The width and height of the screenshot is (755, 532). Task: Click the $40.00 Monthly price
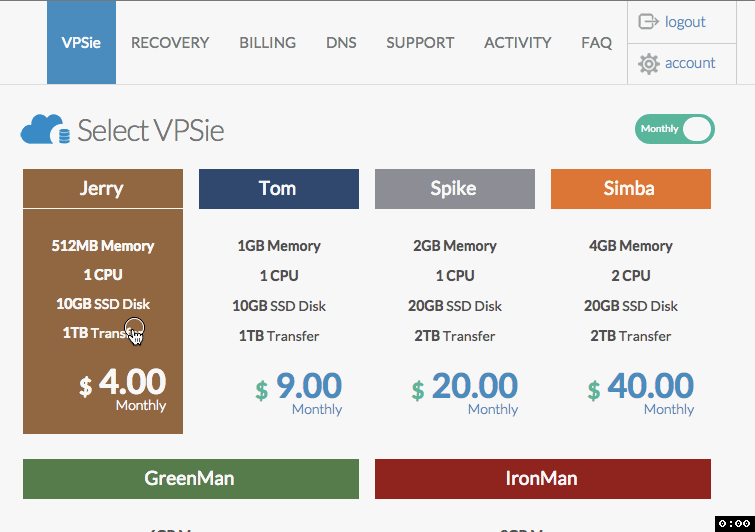click(x=641, y=392)
